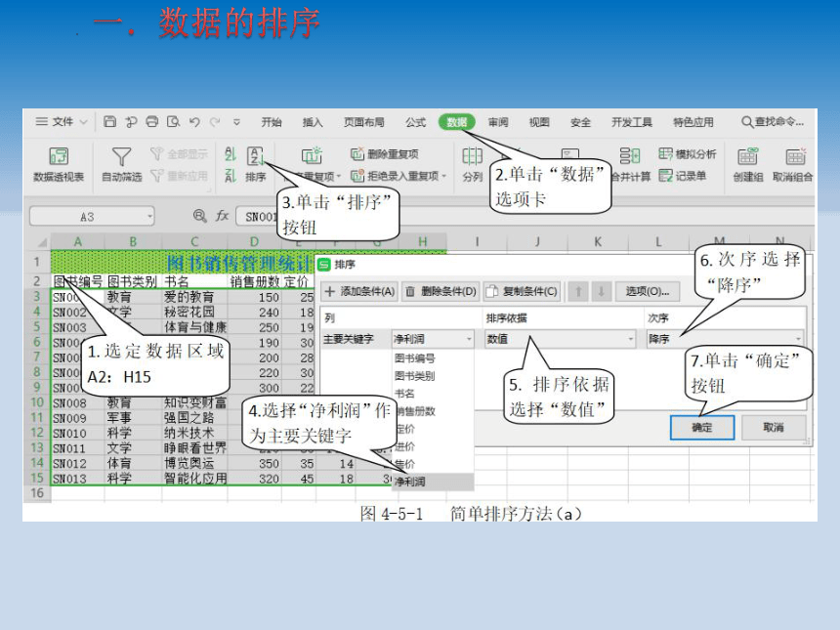The width and height of the screenshot is (840, 630).
Task: Click the 模拟分析 ribbon item
Action: coord(688,154)
